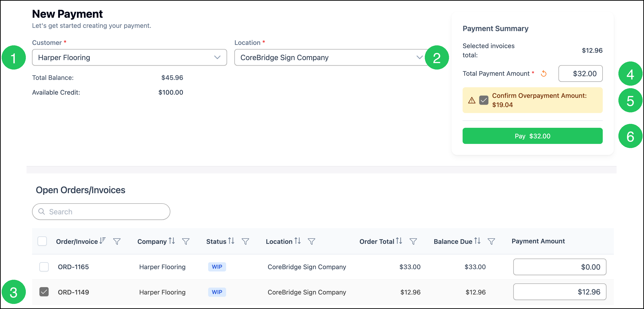Viewport: 644px width, 309px height.
Task: Click the reset Total Payment Amount icon
Action: [x=544, y=73]
